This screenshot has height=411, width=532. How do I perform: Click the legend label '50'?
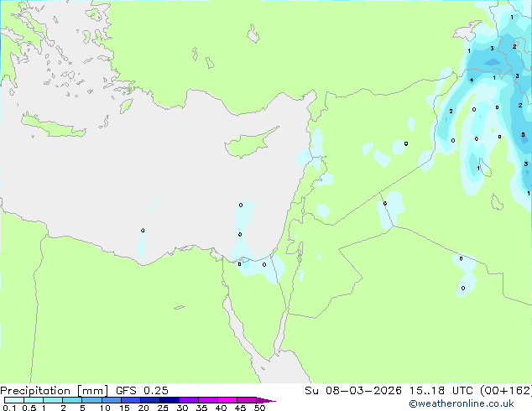coord(260,408)
